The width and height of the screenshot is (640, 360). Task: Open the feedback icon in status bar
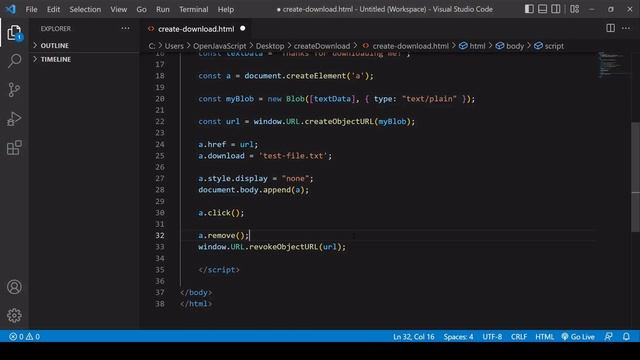point(608,337)
